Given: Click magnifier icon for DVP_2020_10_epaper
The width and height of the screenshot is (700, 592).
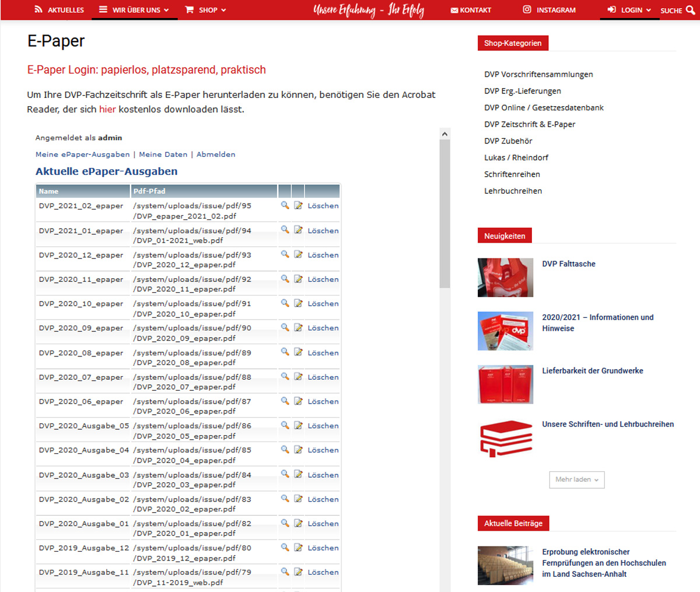Looking at the screenshot, I should (x=285, y=303).
